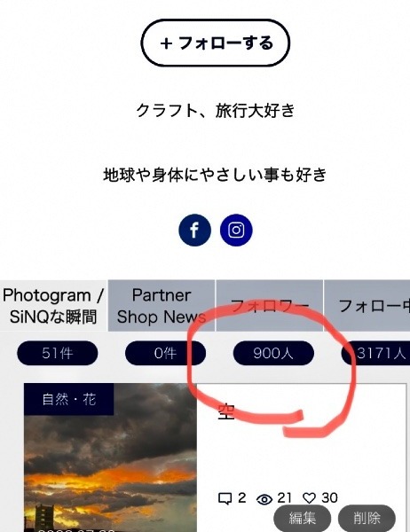This screenshot has width=410, height=532.
Task: Open the Facebook profile icon
Action: pyautogui.click(x=194, y=230)
